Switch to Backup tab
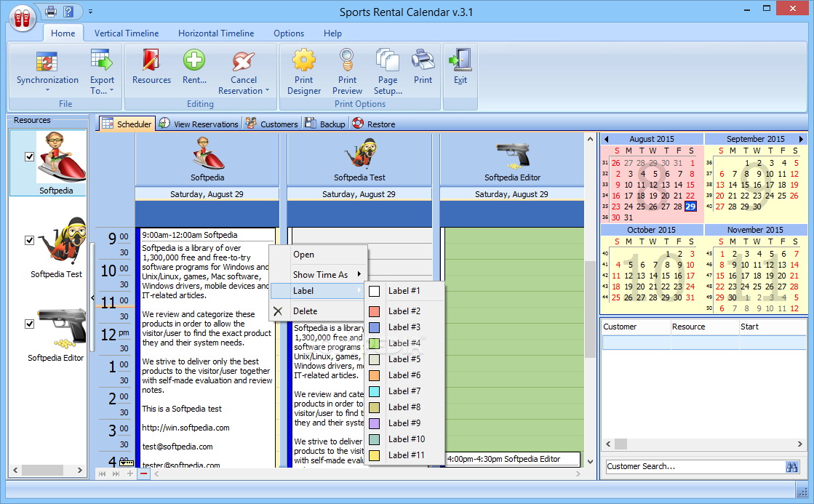Viewport: 814px width, 504px height. 325,124
